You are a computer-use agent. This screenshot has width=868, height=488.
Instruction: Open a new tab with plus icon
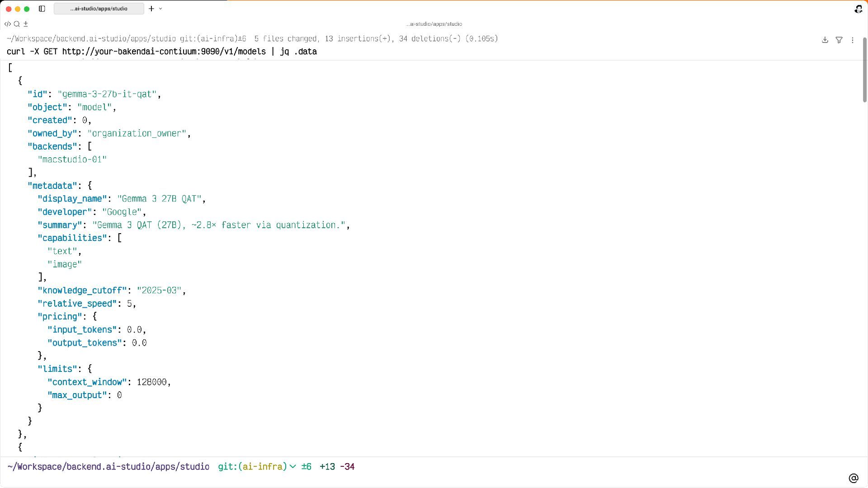pos(151,9)
